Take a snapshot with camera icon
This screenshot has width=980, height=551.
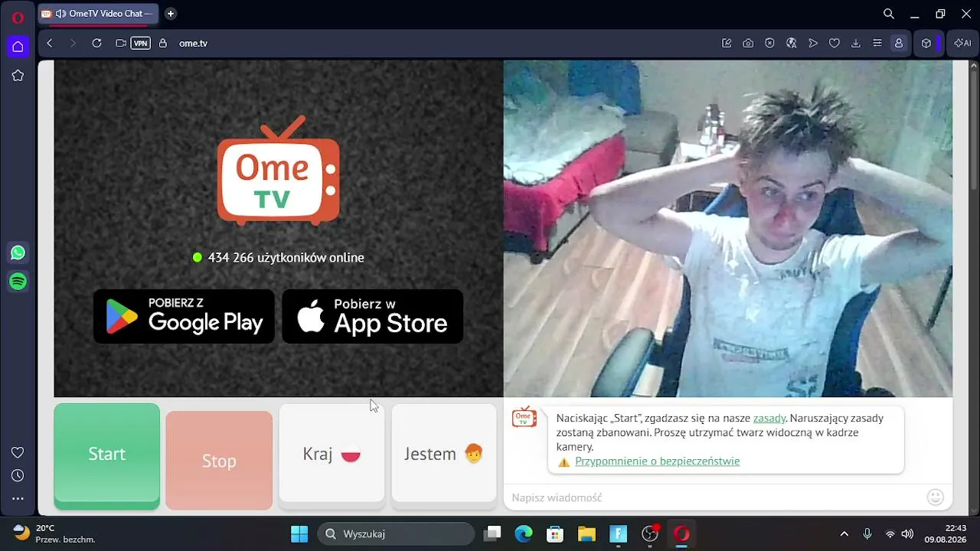coord(748,44)
